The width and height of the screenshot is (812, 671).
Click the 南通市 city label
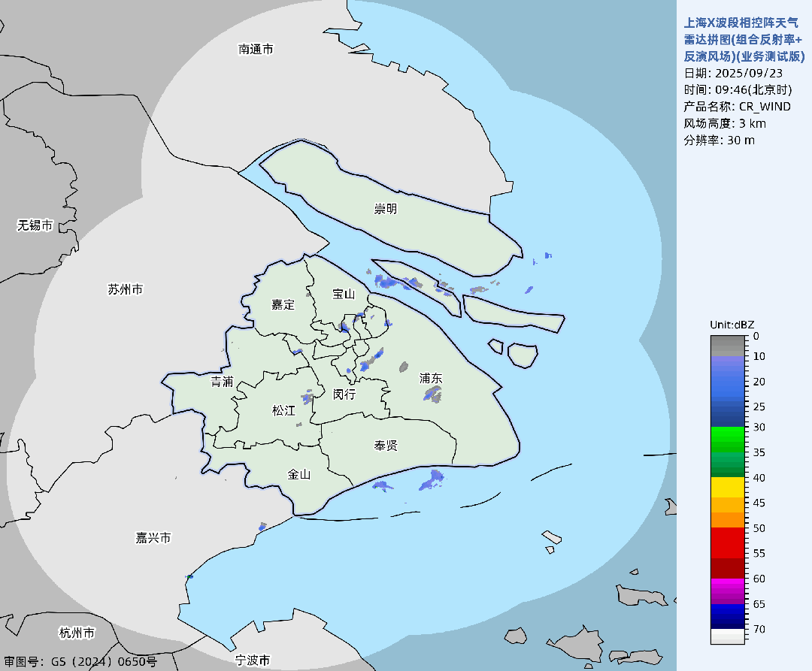(256, 50)
